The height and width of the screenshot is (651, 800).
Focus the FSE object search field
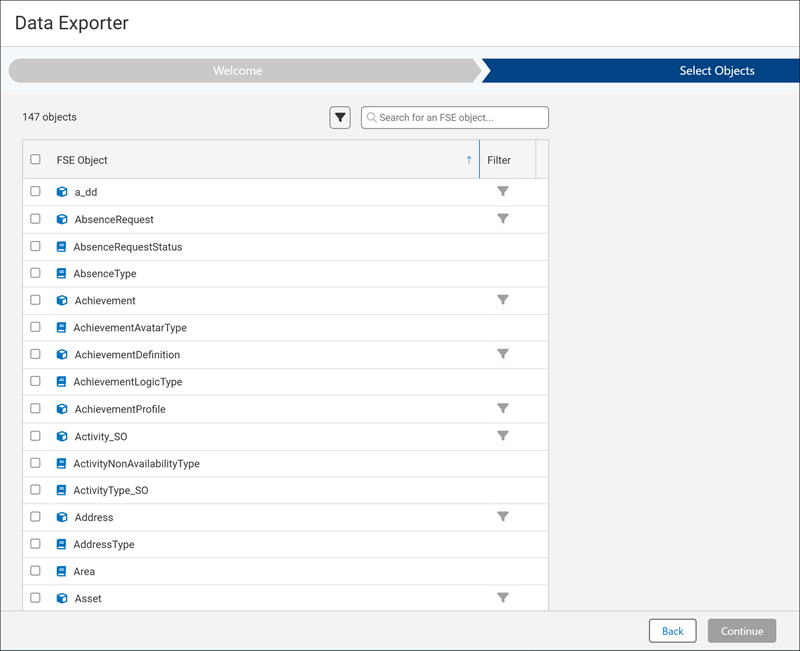(455, 118)
